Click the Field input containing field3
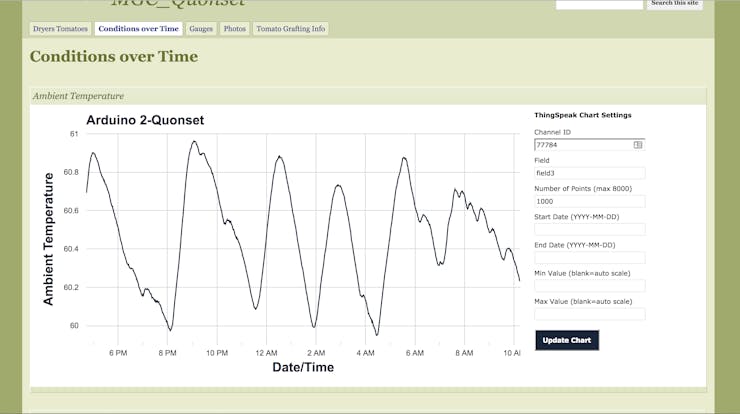740x414 pixels. pos(589,173)
